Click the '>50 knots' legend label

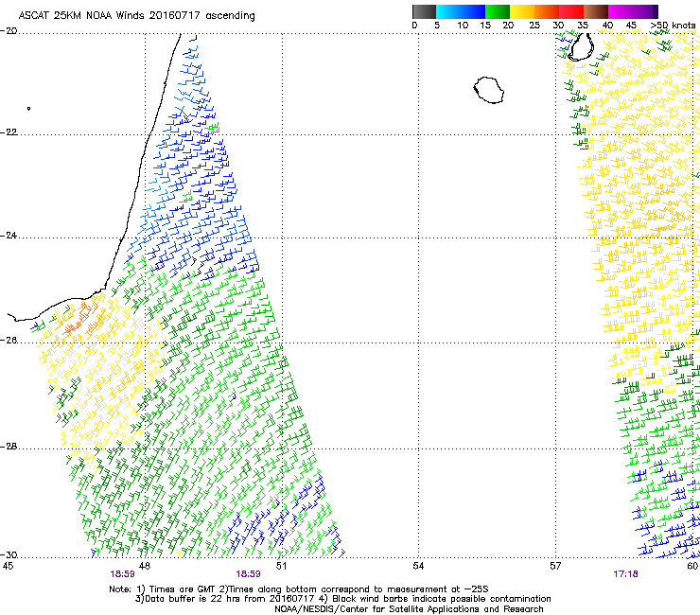pos(673,26)
